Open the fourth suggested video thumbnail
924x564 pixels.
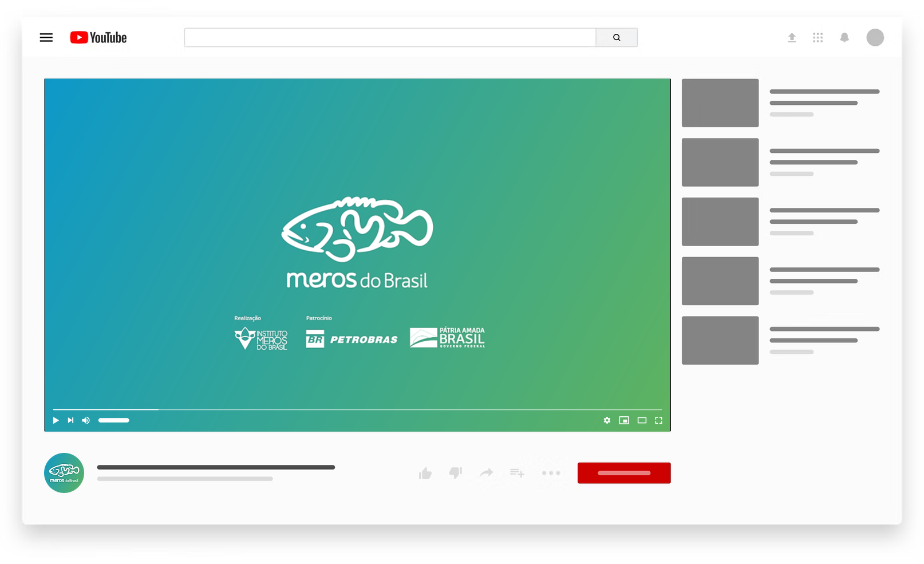click(720, 281)
